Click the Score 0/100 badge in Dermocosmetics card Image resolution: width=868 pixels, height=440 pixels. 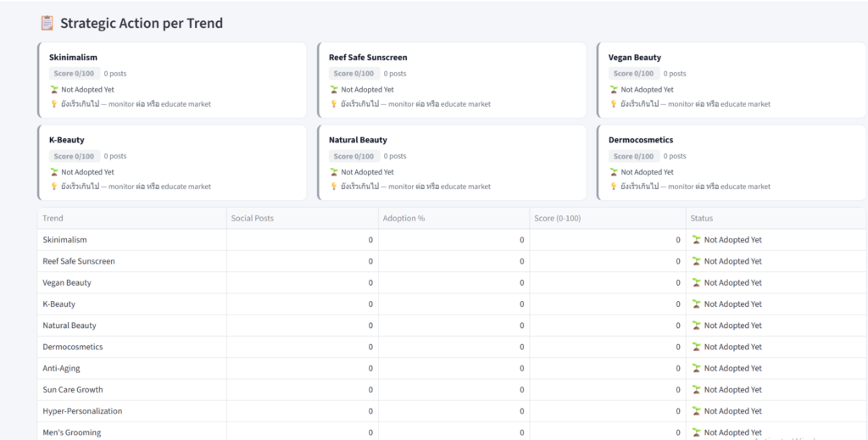pyautogui.click(x=634, y=156)
